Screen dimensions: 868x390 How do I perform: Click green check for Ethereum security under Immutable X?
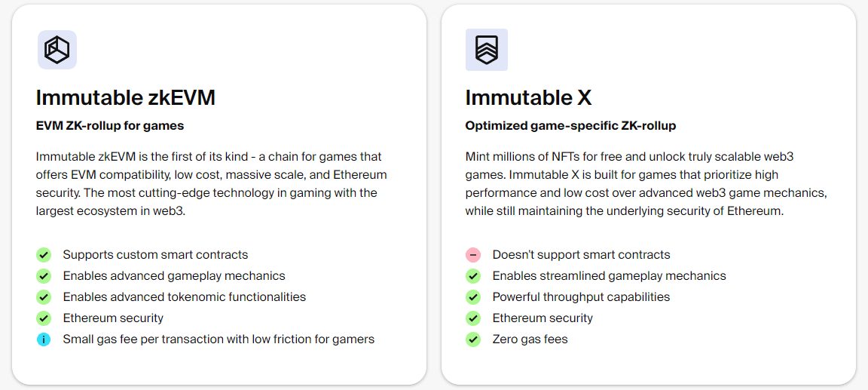(x=472, y=318)
